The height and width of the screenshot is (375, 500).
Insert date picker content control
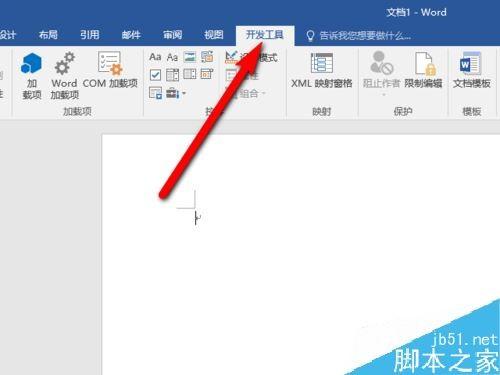(x=207, y=74)
